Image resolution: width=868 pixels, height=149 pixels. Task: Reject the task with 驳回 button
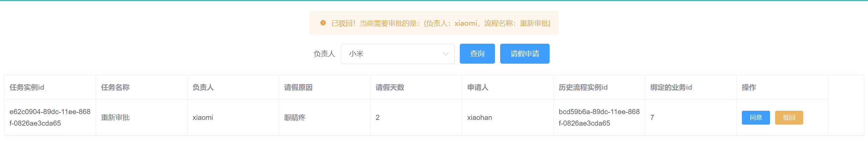pos(789,118)
